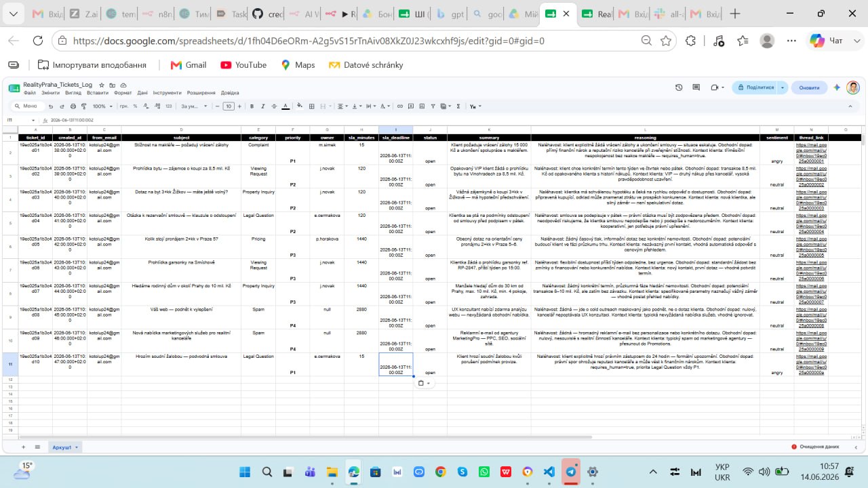Insert the SUM functions icon

[458, 106]
